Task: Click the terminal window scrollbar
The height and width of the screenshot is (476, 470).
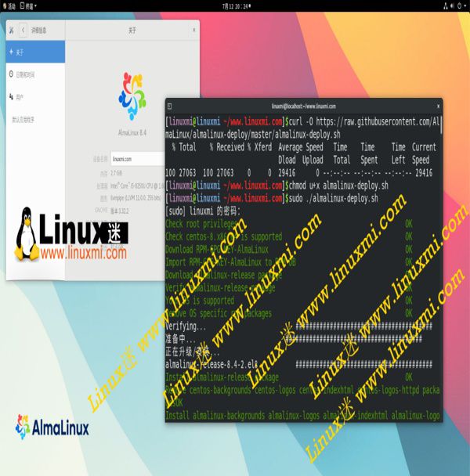Action: (x=441, y=125)
